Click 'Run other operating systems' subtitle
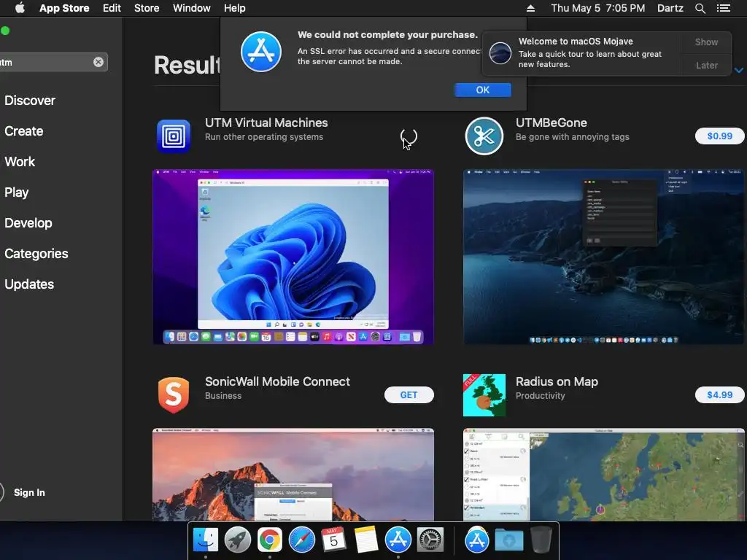Viewport: 747px width, 560px height. point(264,137)
